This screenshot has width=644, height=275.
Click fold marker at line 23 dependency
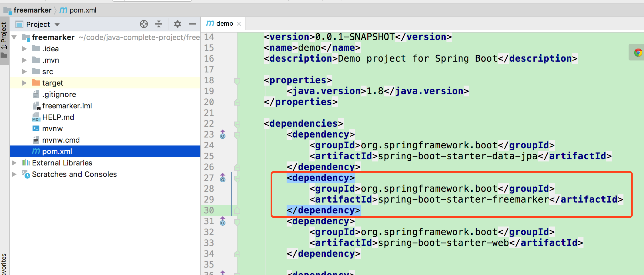tap(237, 135)
